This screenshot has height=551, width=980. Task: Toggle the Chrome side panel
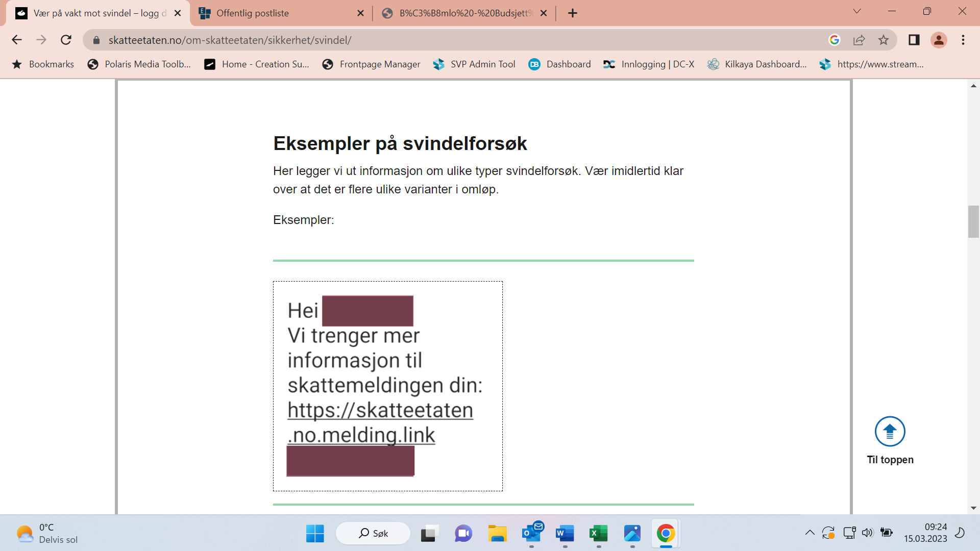(x=914, y=39)
